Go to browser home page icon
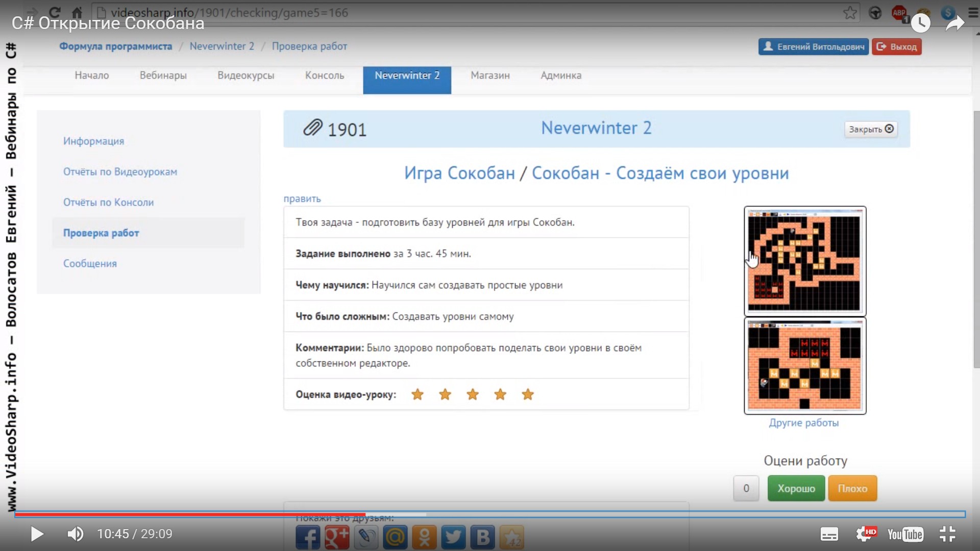 click(x=77, y=12)
